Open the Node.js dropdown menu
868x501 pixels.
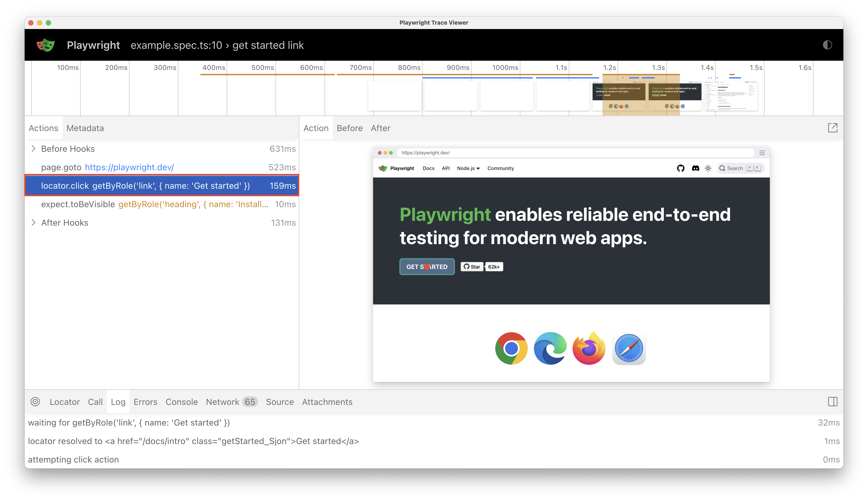click(x=468, y=168)
